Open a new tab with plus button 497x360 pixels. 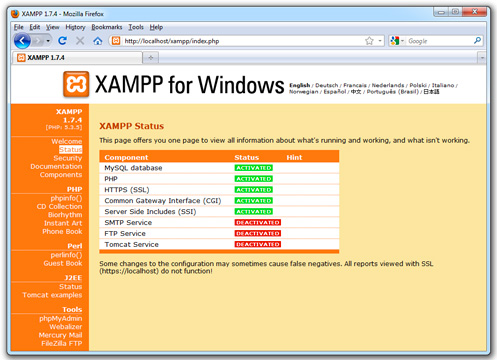(151, 58)
